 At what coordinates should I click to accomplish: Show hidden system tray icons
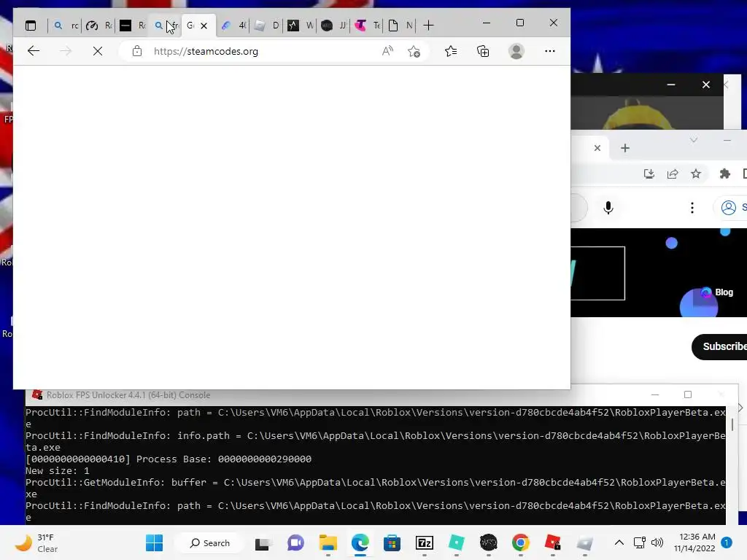[x=619, y=542]
